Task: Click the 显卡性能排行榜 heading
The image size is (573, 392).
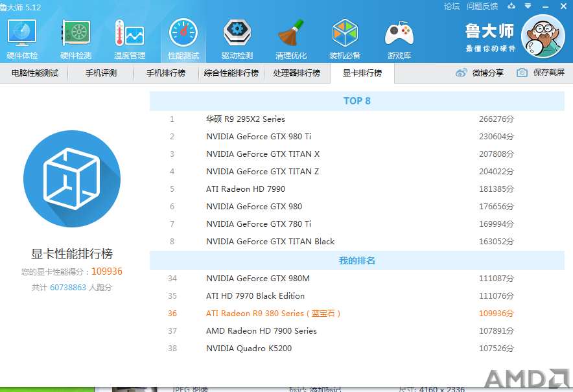Action: tap(72, 254)
